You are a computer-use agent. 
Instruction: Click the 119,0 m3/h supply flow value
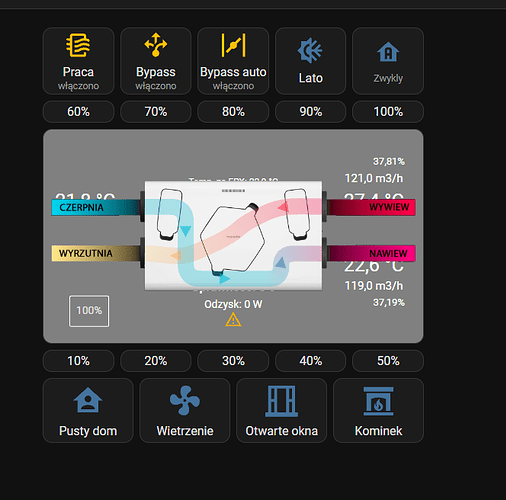pos(374,286)
